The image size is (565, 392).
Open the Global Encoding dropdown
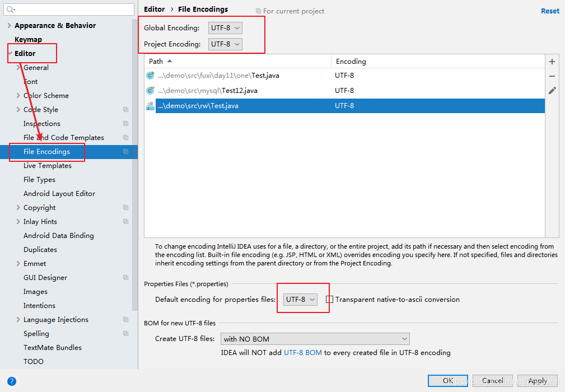click(x=225, y=28)
